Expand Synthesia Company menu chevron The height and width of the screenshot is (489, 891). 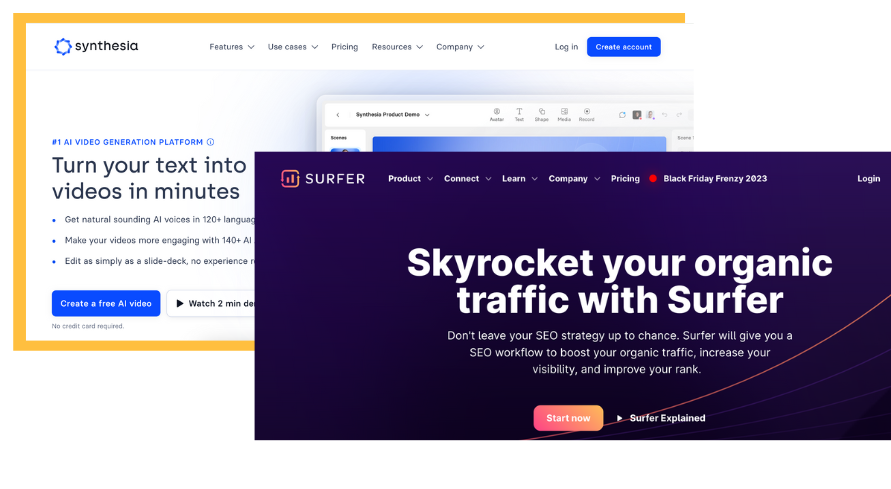coord(481,47)
